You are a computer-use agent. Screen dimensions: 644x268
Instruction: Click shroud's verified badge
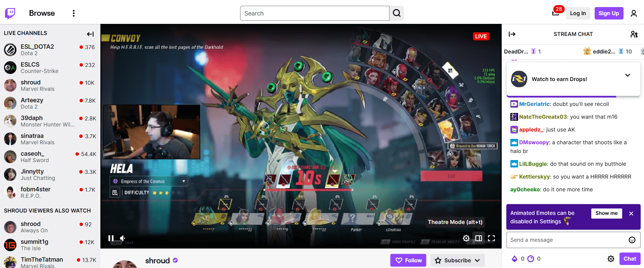175,260
